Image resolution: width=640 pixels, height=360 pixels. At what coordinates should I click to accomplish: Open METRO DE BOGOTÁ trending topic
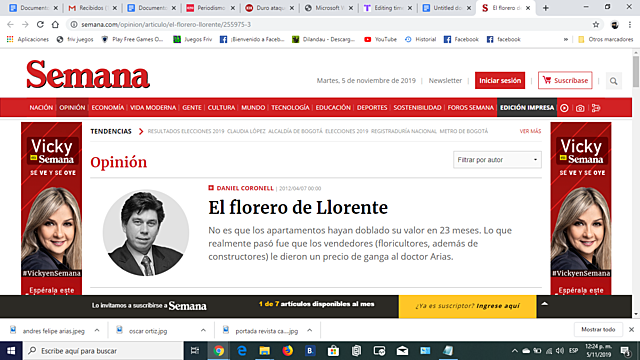point(464,131)
